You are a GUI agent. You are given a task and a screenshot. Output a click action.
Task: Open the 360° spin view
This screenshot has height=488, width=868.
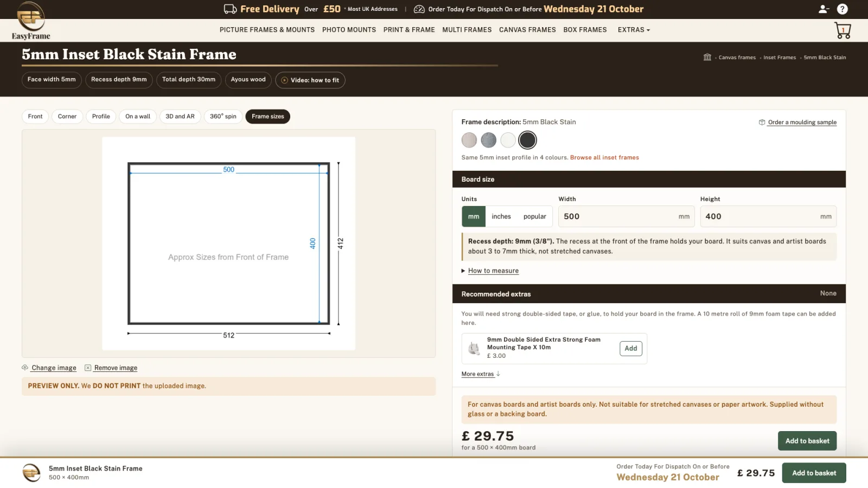click(x=223, y=117)
